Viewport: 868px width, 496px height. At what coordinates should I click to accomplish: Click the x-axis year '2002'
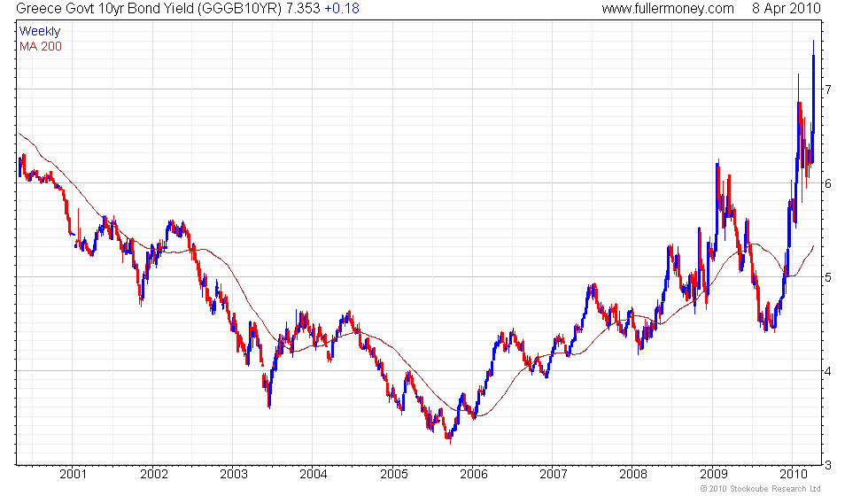pos(154,475)
